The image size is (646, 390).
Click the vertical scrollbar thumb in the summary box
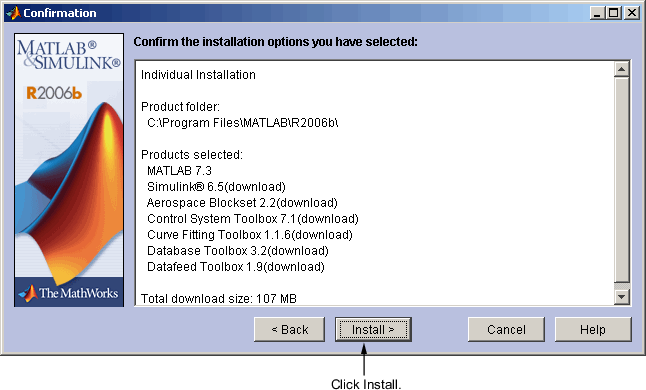click(621, 180)
